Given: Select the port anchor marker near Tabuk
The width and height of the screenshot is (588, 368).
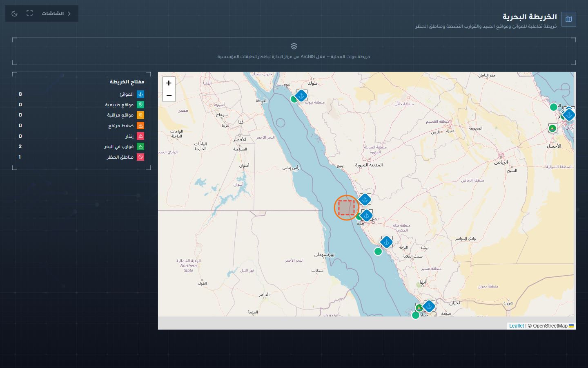Looking at the screenshot, I should tap(301, 96).
